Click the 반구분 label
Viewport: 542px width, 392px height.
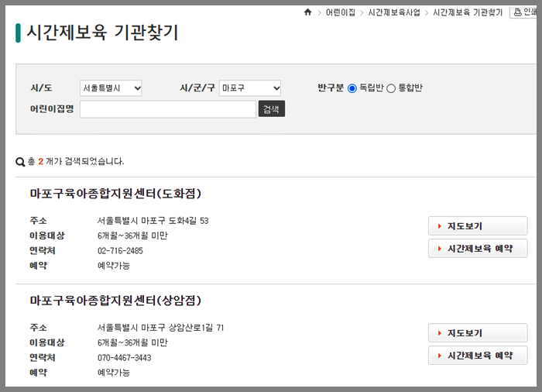tap(331, 88)
